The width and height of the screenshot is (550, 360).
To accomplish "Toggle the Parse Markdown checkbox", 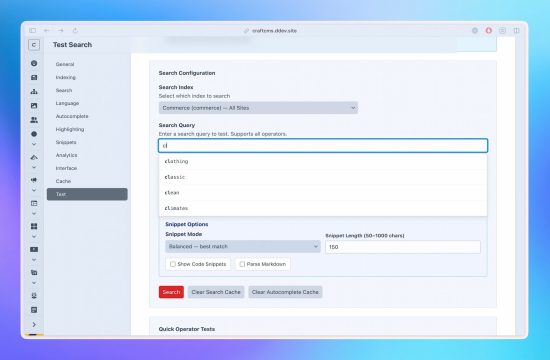I will 242,264.
